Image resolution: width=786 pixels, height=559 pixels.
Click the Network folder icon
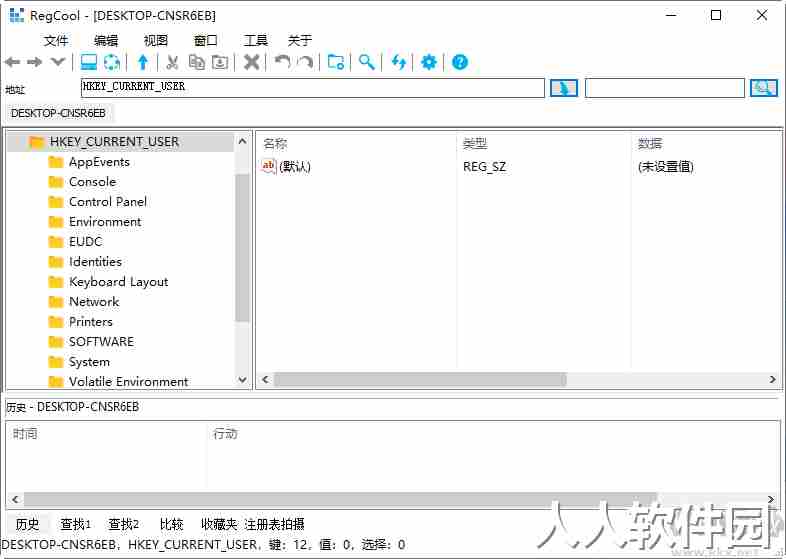pyautogui.click(x=56, y=302)
